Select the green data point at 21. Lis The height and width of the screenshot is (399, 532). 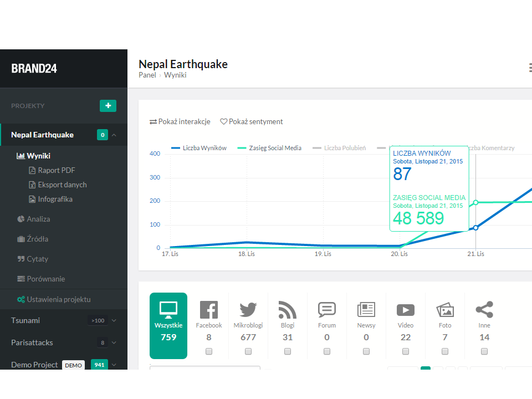pos(475,203)
